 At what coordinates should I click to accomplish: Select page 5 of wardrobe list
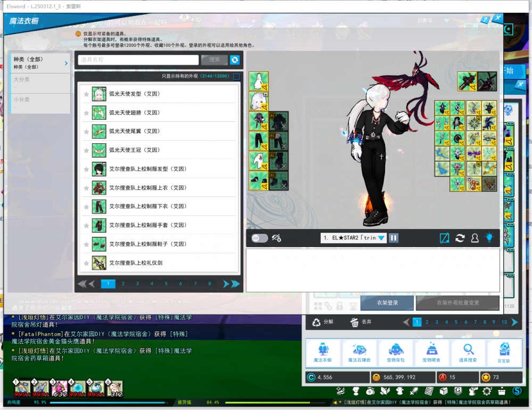166,284
